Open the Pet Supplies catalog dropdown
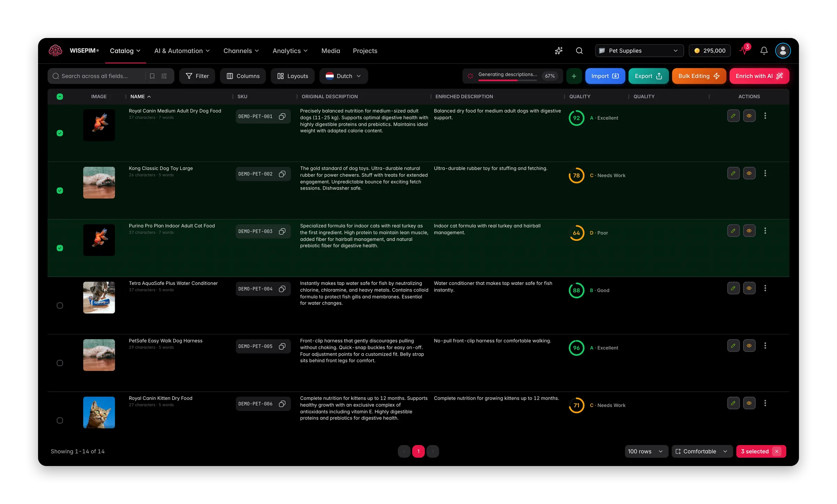 639,51
